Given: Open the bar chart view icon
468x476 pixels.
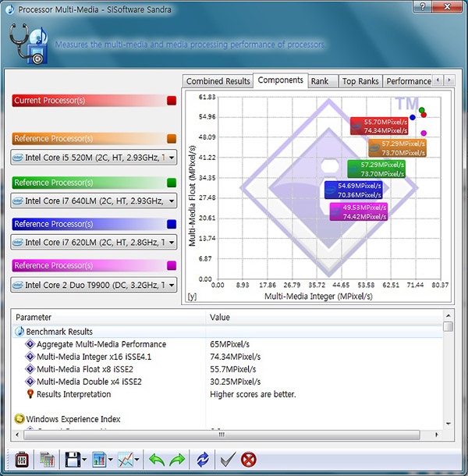Looking at the screenshot, I should 99,460.
